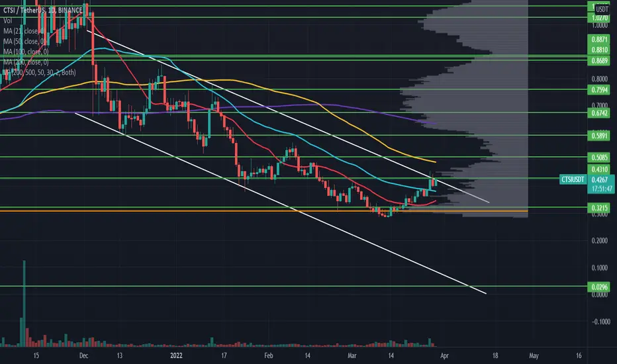This screenshot has height=364, width=617.
Task: Click the current price 0.4267 label
Action: click(599, 180)
